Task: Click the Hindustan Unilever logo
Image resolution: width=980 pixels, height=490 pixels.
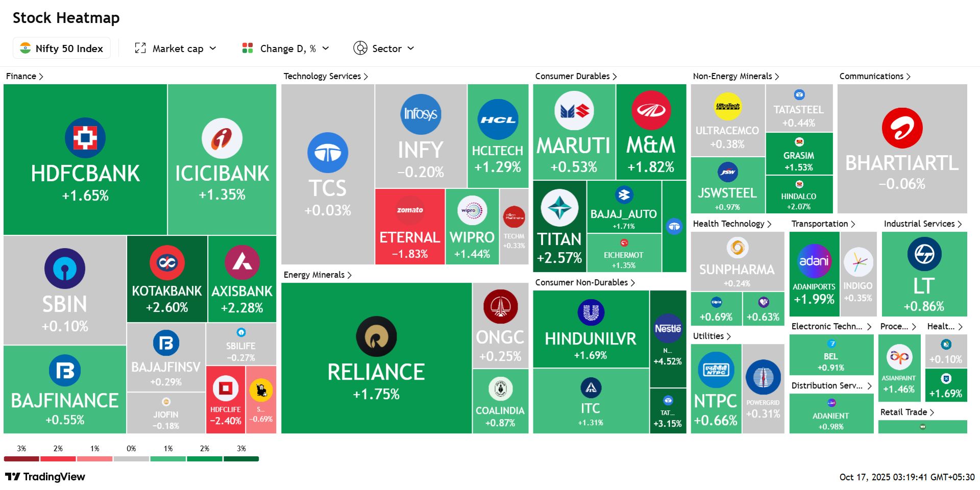Action: tap(591, 312)
